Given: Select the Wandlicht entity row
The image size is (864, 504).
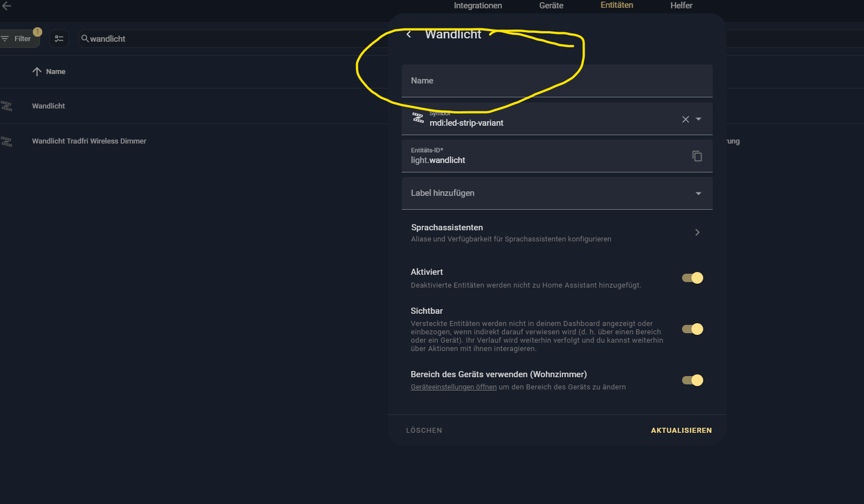Looking at the screenshot, I should (x=194, y=106).
